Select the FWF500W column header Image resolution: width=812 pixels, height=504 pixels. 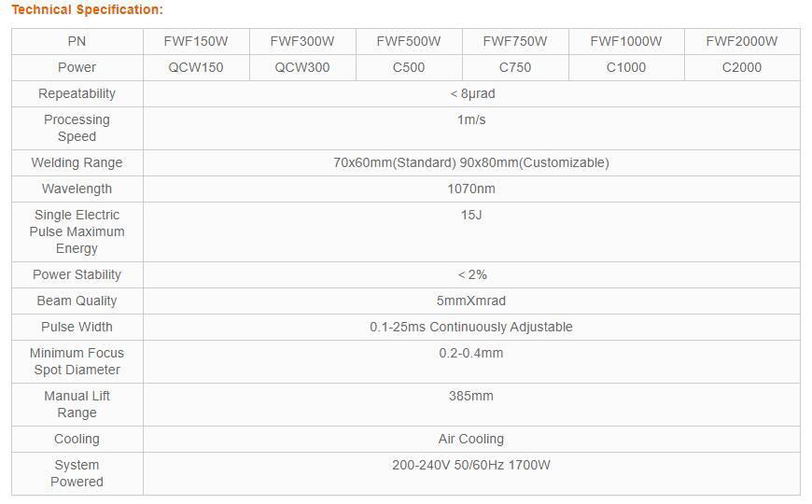[x=409, y=41]
